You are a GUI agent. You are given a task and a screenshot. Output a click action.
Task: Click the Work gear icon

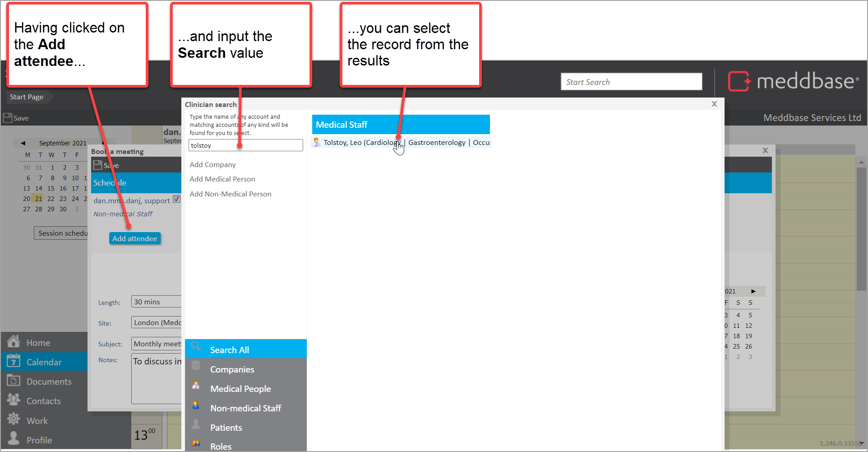tap(14, 419)
